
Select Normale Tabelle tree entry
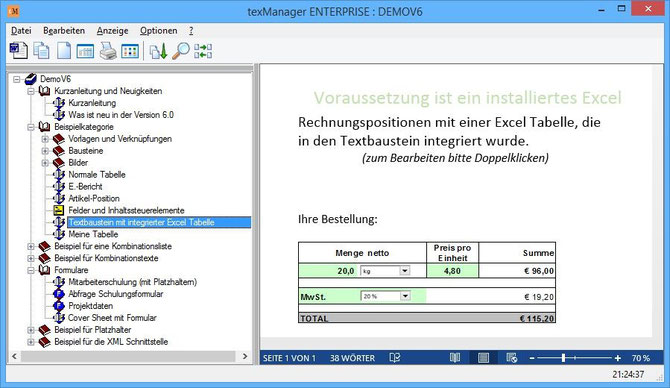97,175
